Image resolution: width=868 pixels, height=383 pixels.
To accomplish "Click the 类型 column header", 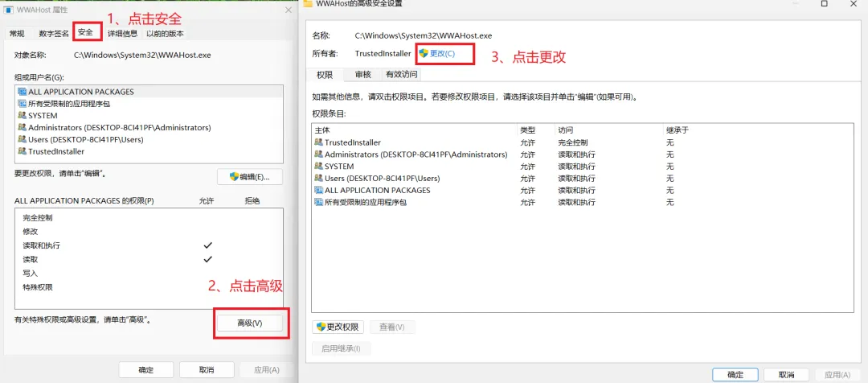I will (536, 130).
